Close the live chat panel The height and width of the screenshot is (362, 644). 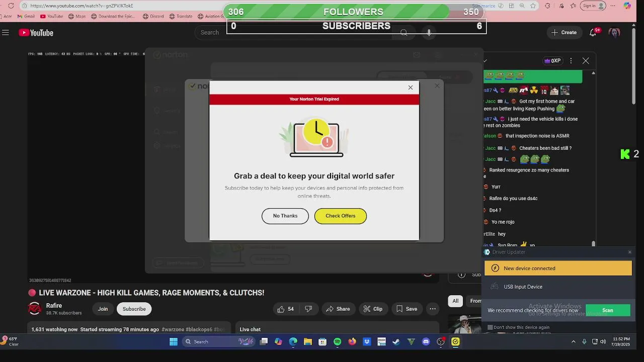(586, 61)
